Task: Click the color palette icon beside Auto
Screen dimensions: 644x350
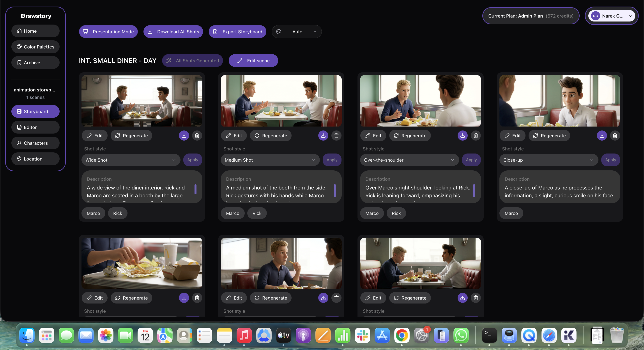Action: pos(278,32)
